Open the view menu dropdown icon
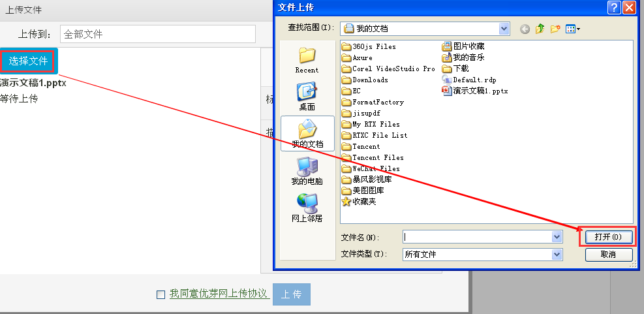 [x=572, y=29]
